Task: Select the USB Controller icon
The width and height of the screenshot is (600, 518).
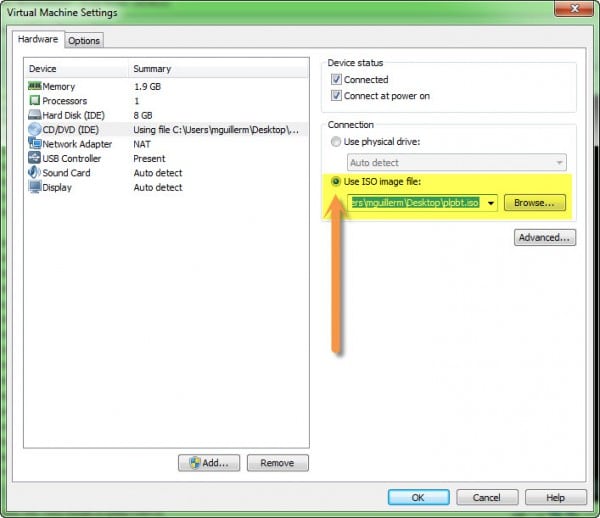Action: (34, 158)
